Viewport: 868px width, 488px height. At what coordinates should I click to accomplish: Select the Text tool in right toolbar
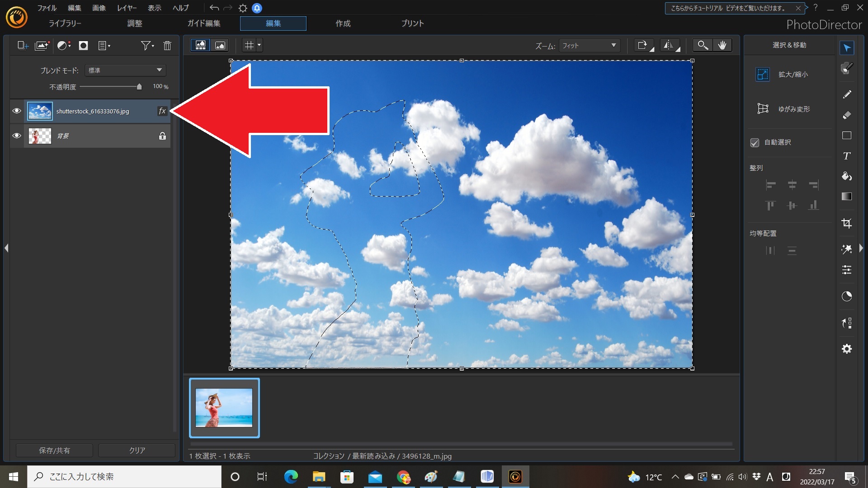coord(847,156)
